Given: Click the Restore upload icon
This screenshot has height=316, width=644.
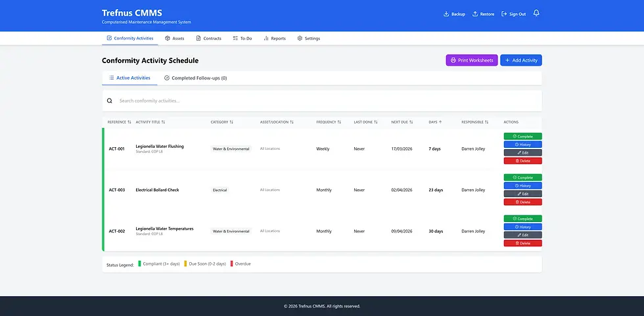Looking at the screenshot, I should pyautogui.click(x=474, y=14).
